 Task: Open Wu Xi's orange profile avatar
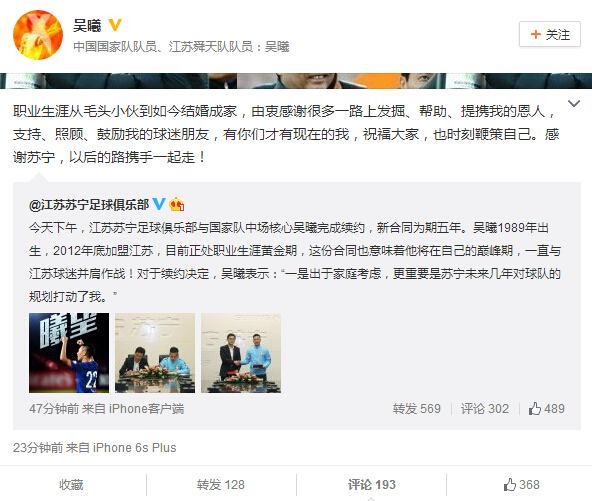click(38, 35)
